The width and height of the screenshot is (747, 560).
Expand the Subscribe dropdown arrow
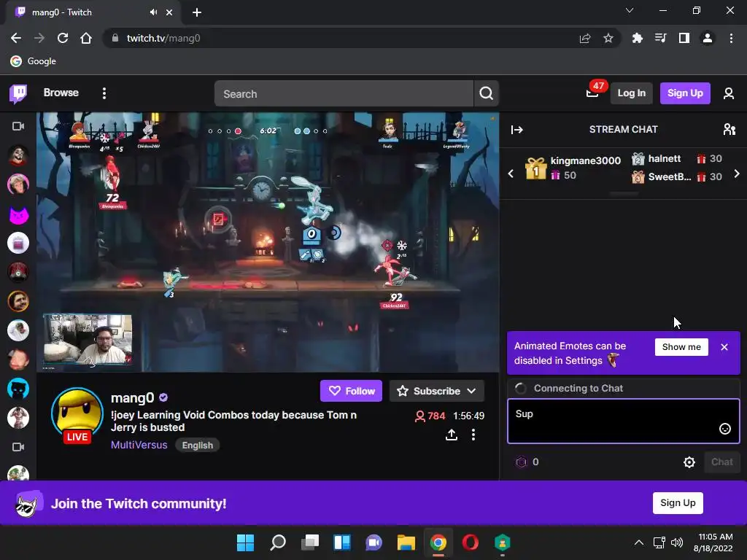(472, 391)
